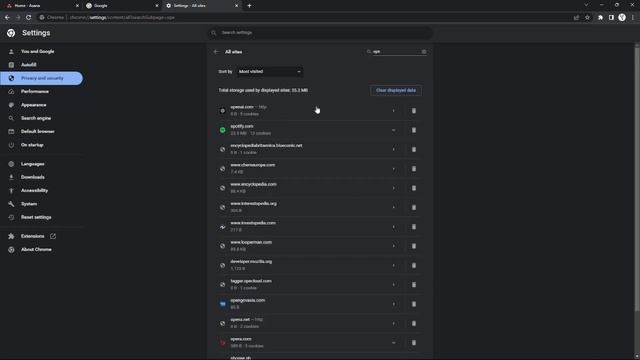Click the browser address bar
This screenshot has width=640, height=360.
306,18
